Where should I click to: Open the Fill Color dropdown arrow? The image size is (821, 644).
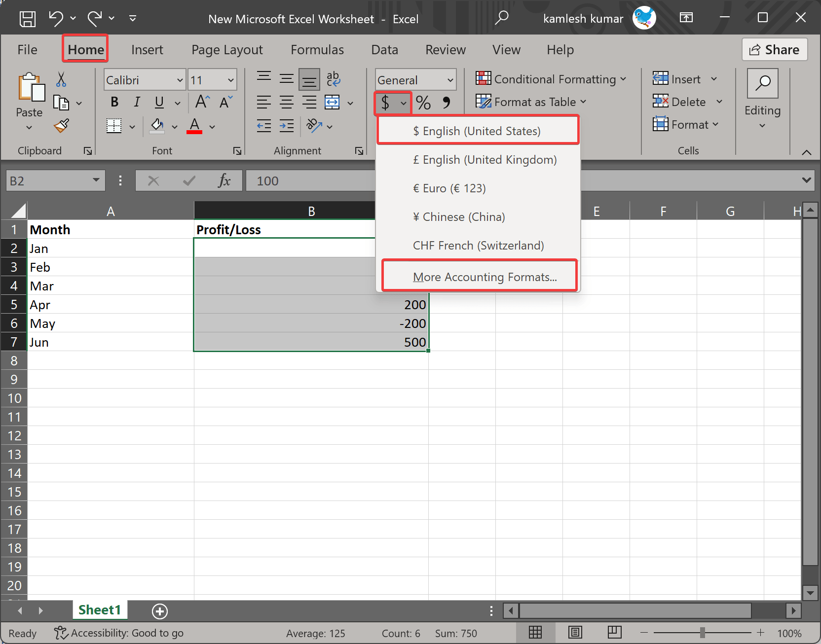(x=175, y=126)
